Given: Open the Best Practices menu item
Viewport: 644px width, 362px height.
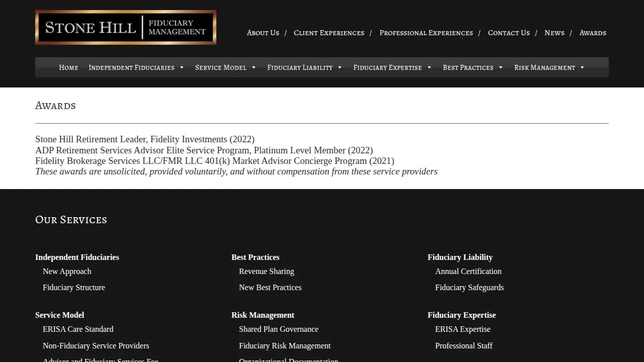Looking at the screenshot, I should coord(468,67).
